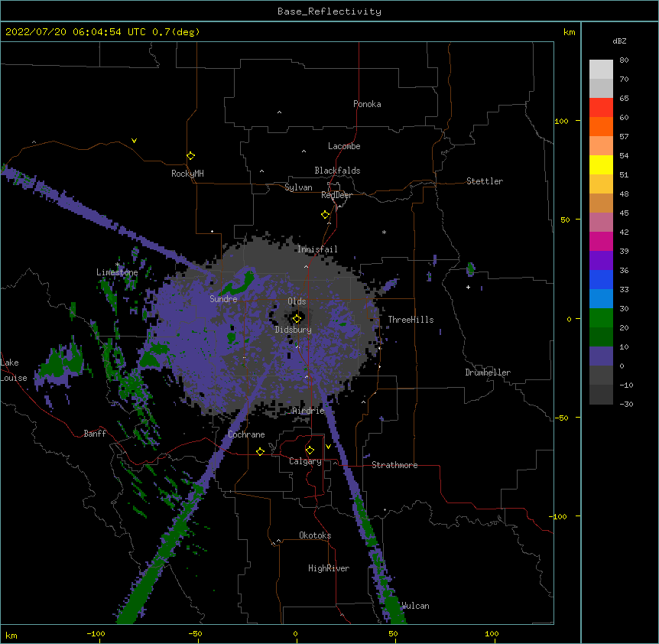Click the light gray 80 dBZ legend swatch
This screenshot has width=659, height=644.
point(601,70)
